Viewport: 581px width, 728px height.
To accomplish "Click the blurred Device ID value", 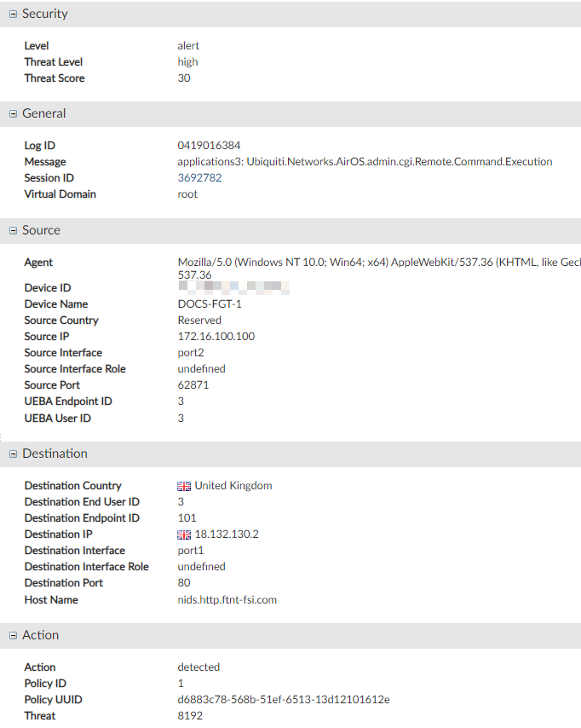I will (x=230, y=287).
